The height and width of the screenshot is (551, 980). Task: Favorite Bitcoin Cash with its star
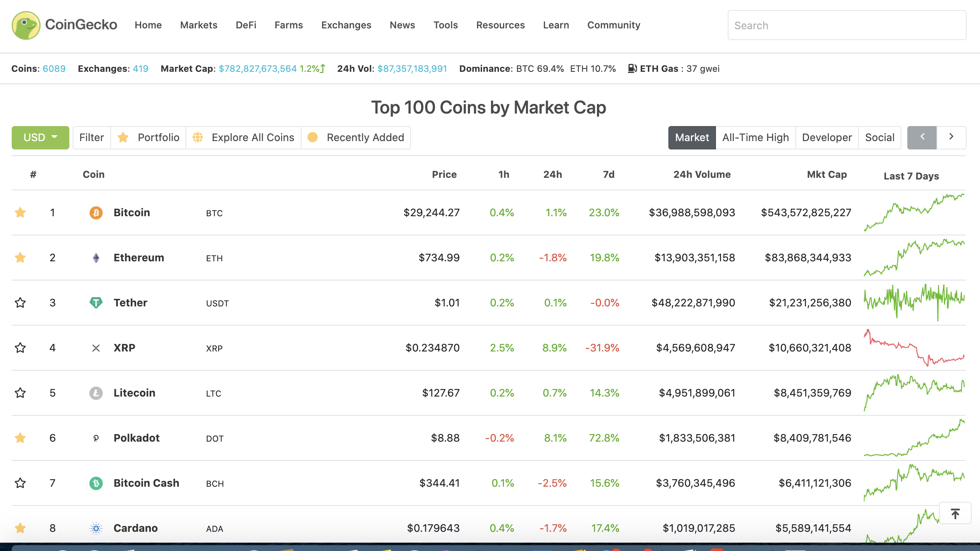point(20,483)
